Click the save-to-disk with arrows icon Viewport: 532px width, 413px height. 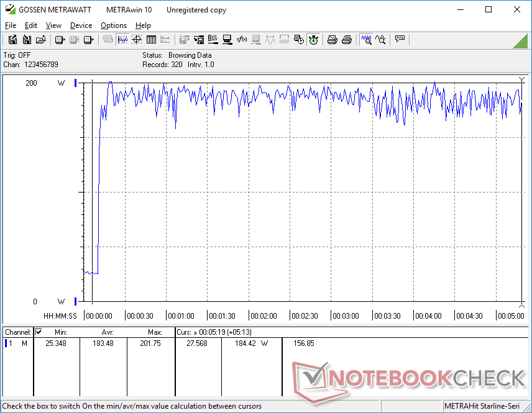pos(199,40)
